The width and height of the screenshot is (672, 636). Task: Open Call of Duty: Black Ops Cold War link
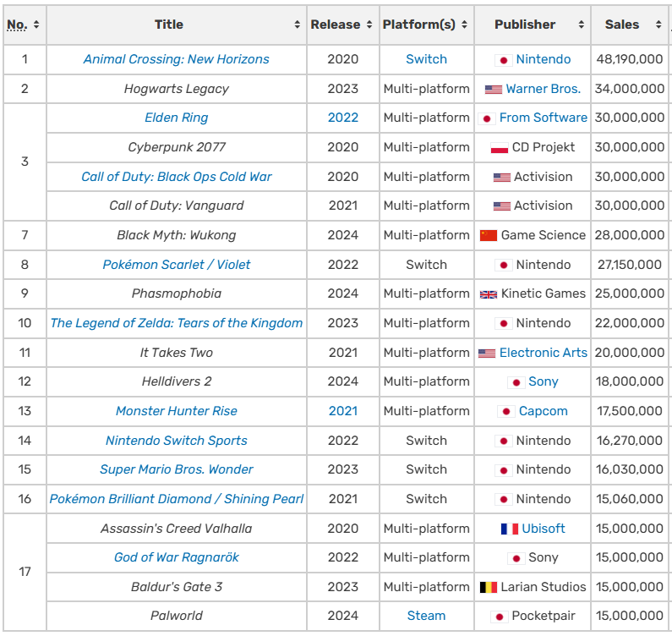[176, 177]
